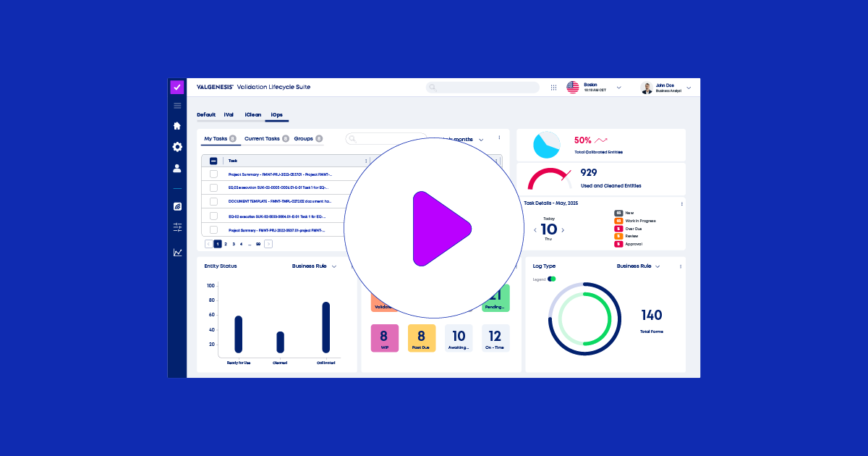
Task: Expand the John Doe user menu
Action: tap(688, 88)
